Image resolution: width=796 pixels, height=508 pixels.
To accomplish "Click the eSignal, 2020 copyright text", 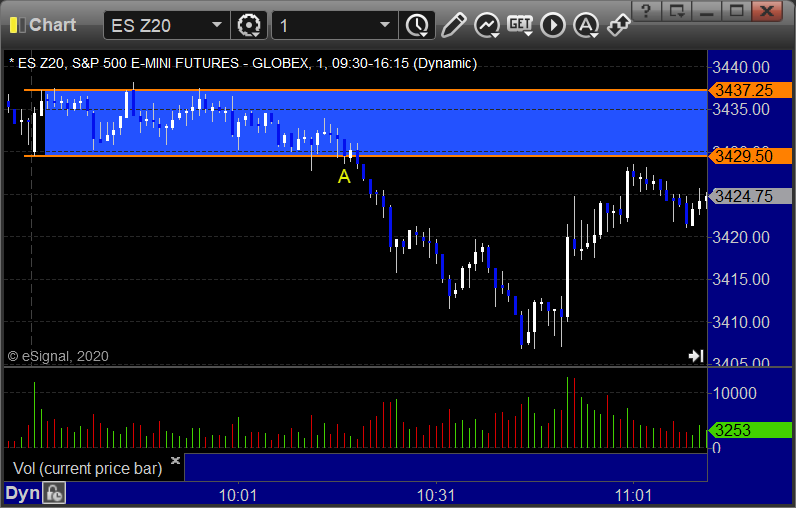I will click(x=58, y=356).
